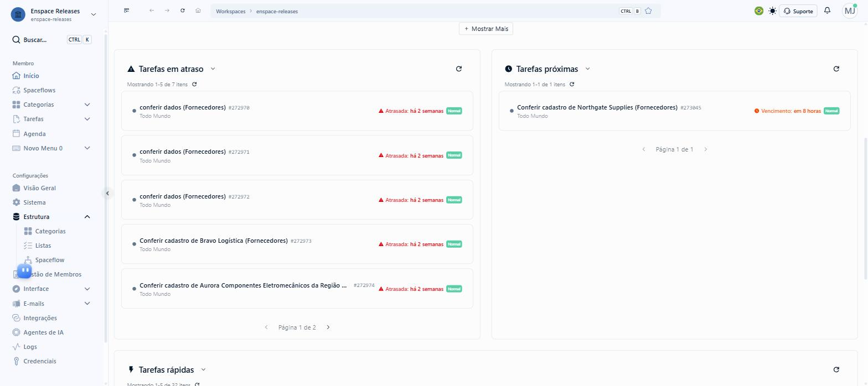This screenshot has height=386, width=868.
Task: Open task Conferir cadastro de Bravo Logística
Action: [297, 244]
